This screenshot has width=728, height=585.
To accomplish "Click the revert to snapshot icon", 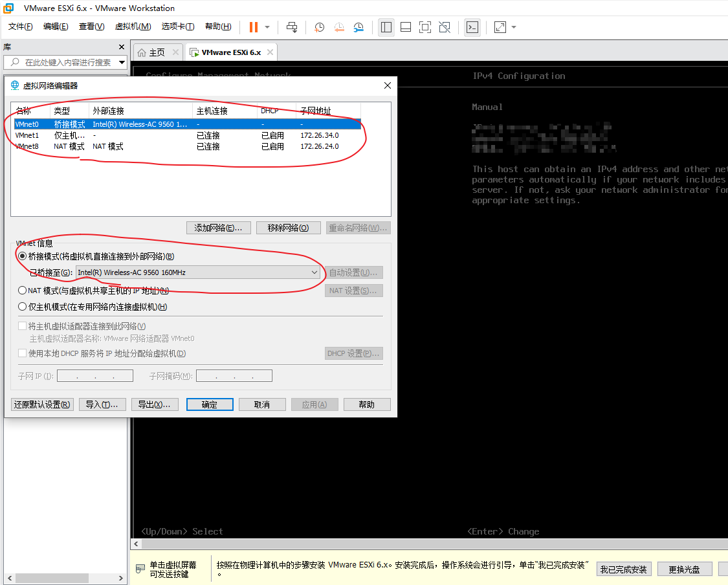I will coord(339,27).
